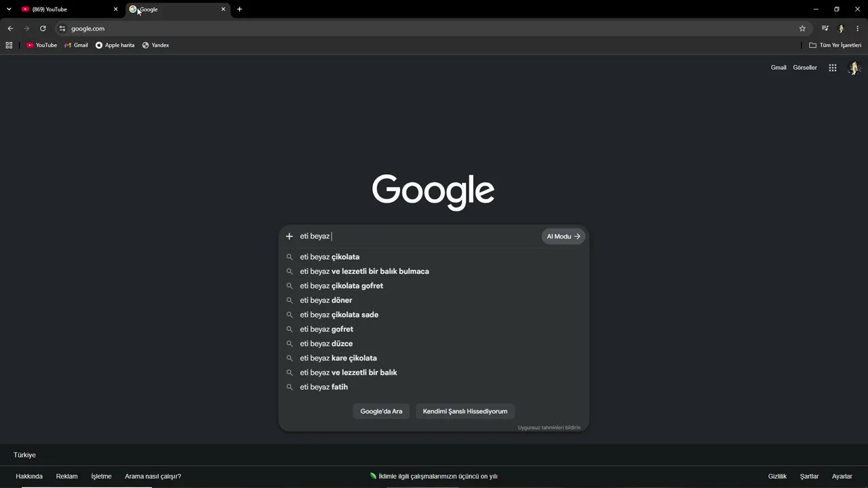Click the Google'da Ara button
The width and height of the screenshot is (868, 488).
coord(381,411)
